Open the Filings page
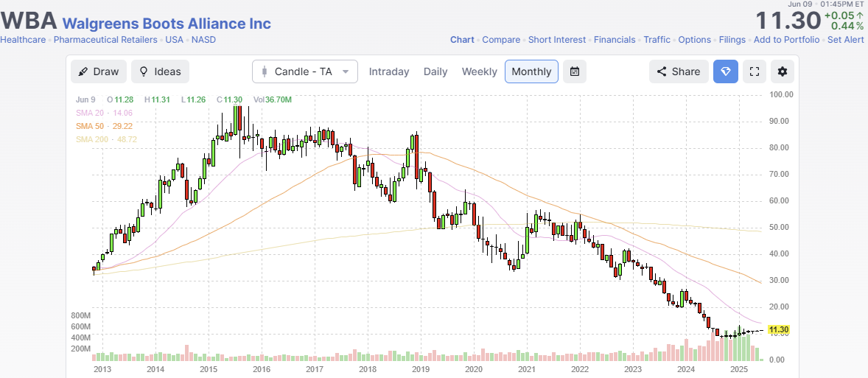The width and height of the screenshot is (868, 378). coord(732,40)
